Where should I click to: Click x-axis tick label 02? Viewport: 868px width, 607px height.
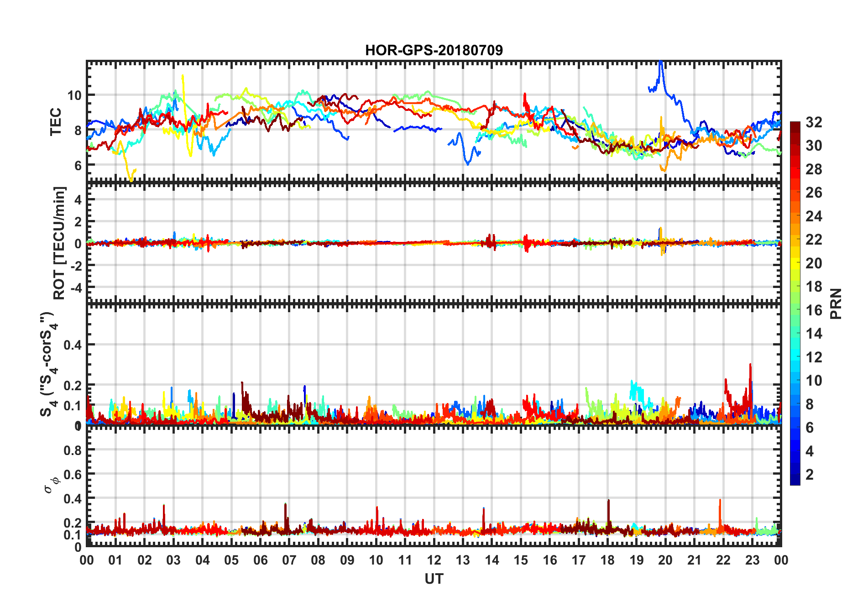click(145, 560)
